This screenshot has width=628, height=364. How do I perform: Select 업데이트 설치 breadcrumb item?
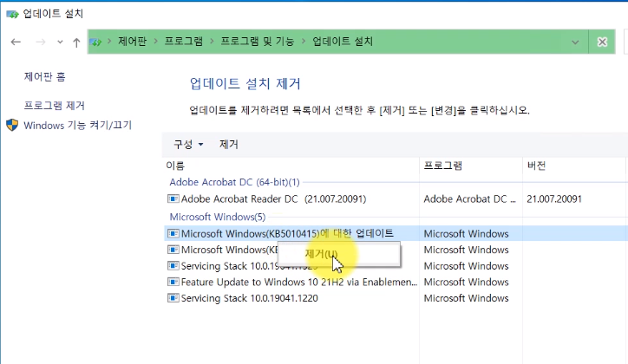pyautogui.click(x=343, y=42)
